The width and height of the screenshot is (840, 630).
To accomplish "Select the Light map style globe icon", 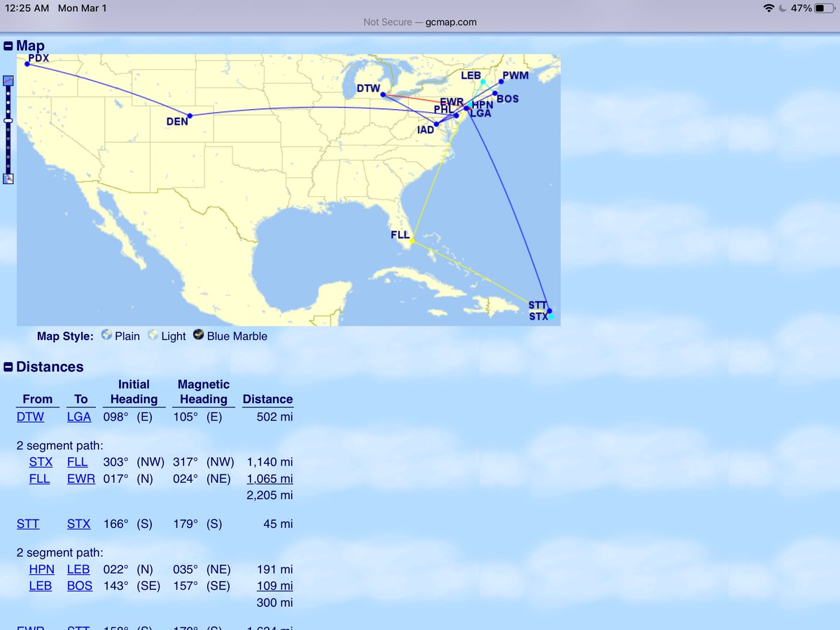I will [153, 336].
